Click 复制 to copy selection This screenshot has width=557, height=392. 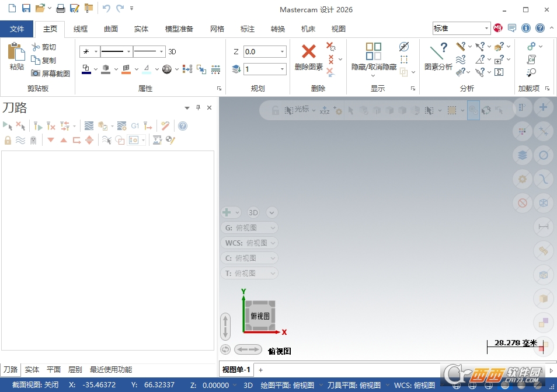point(44,60)
